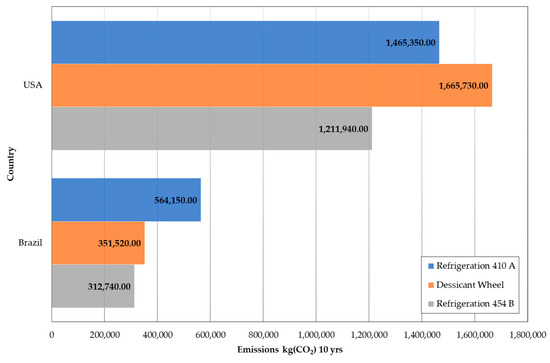550x363 pixels.
Task: Click data label 312,740.00
Action: point(109,287)
